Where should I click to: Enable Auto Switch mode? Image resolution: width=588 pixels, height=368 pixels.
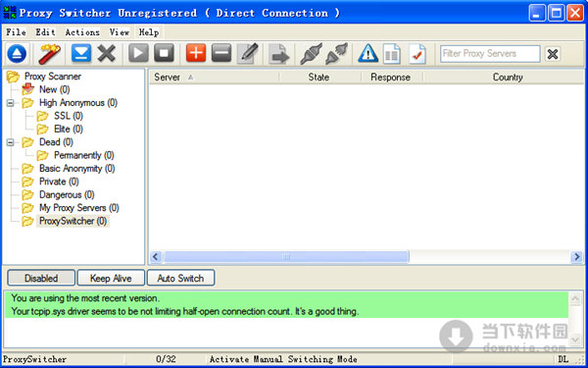click(x=180, y=279)
